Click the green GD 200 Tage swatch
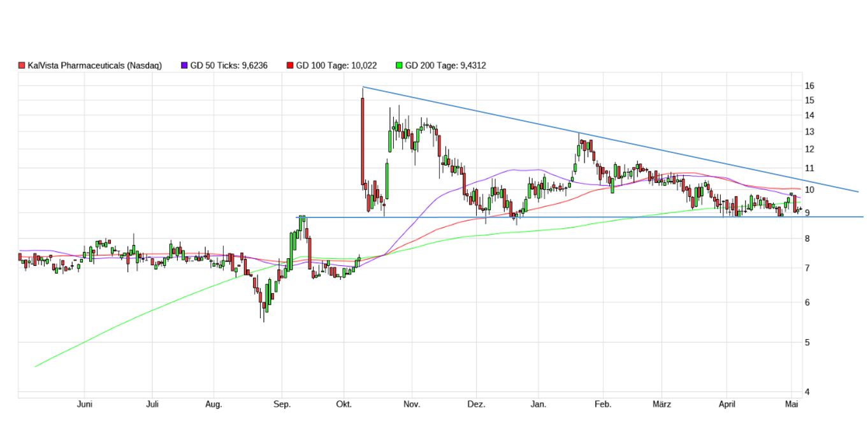Screen dimensions: 868x431 click(x=400, y=66)
